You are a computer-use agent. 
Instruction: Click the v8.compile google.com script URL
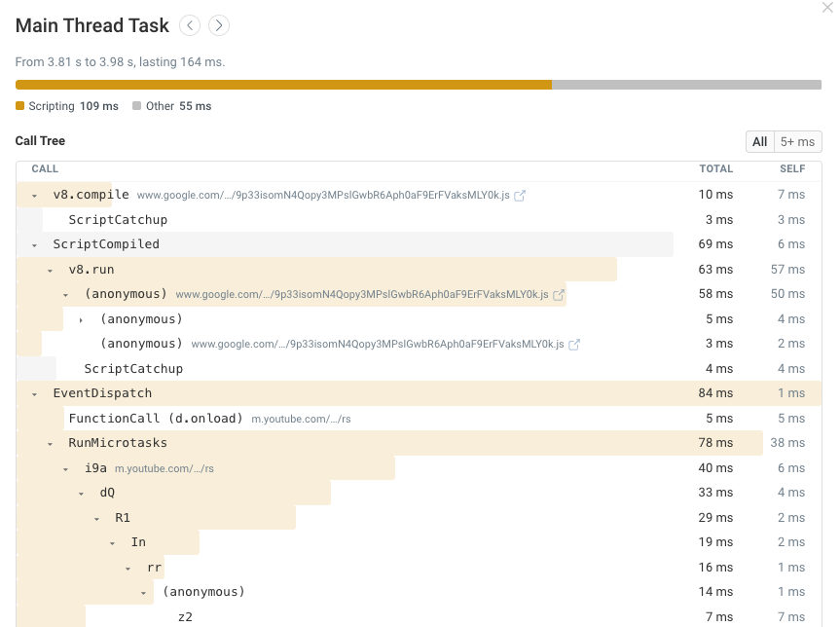(x=323, y=195)
